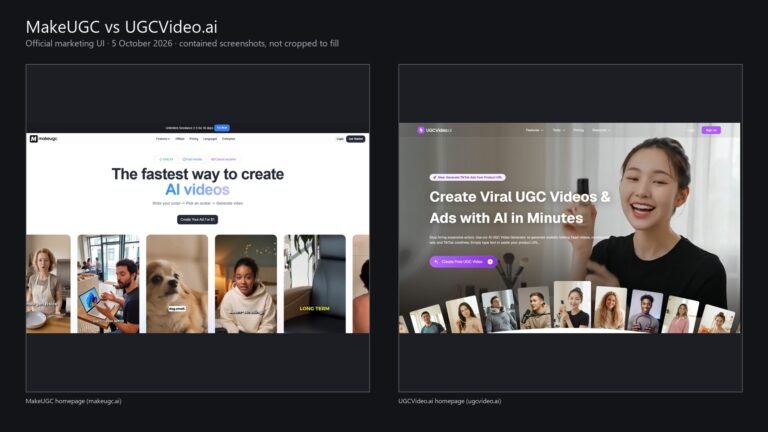
Task: Open the Resources dropdown on UGCVideo.ai navbar
Action: coord(601,130)
